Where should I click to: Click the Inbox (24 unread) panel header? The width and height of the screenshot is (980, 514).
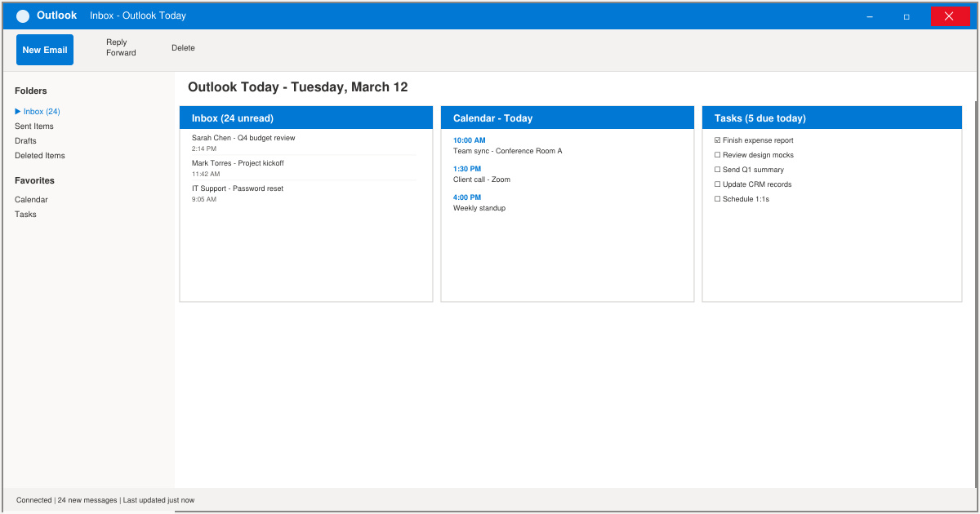[x=306, y=117]
